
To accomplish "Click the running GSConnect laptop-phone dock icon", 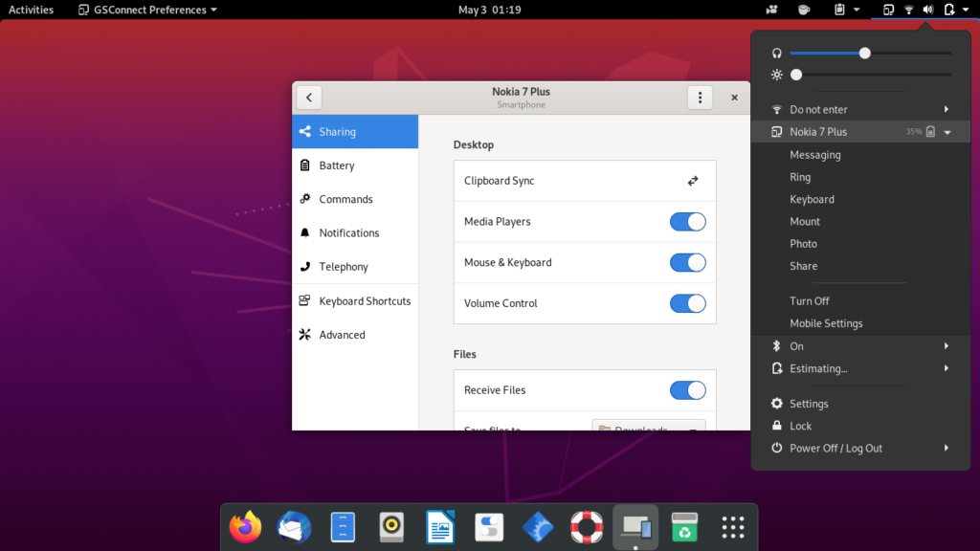I will 635,527.
